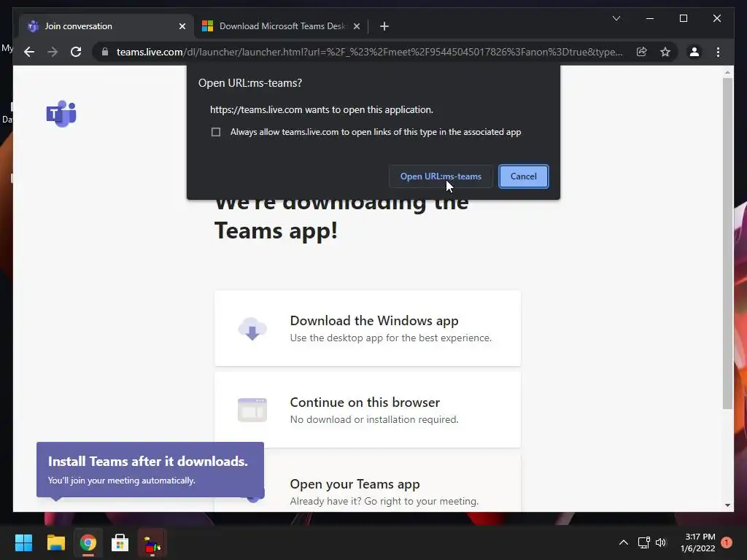The image size is (747, 560).
Task: Open the clock and date panel
Action: click(698, 542)
